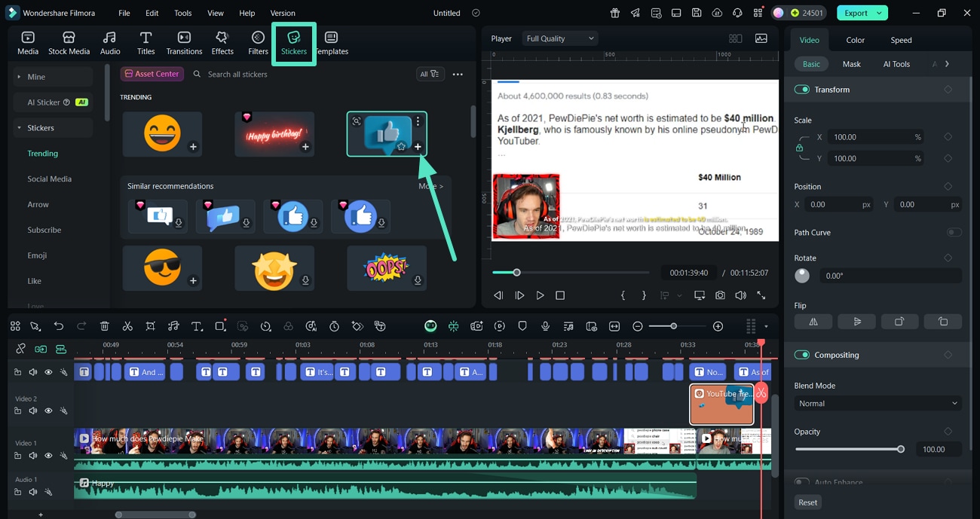This screenshot has height=519, width=980.
Task: Click the Flip horizontal button
Action: point(813,322)
